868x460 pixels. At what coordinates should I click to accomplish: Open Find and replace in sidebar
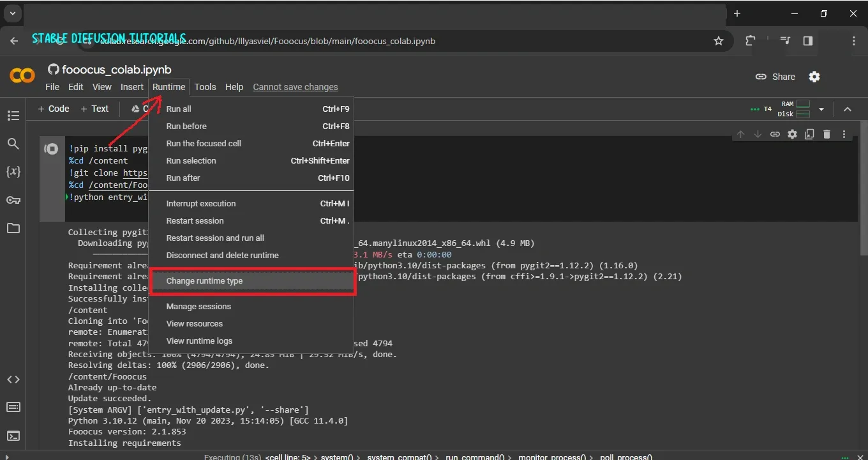[x=13, y=144]
